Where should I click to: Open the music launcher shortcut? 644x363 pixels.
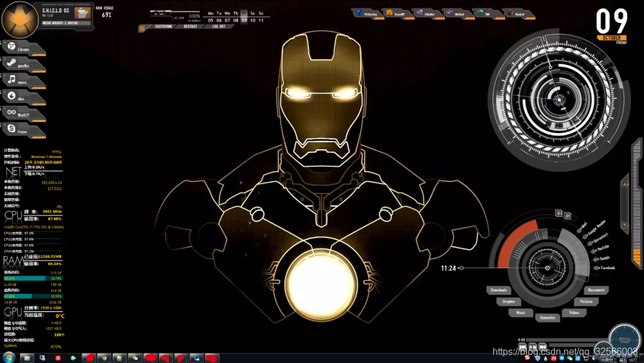click(x=23, y=81)
